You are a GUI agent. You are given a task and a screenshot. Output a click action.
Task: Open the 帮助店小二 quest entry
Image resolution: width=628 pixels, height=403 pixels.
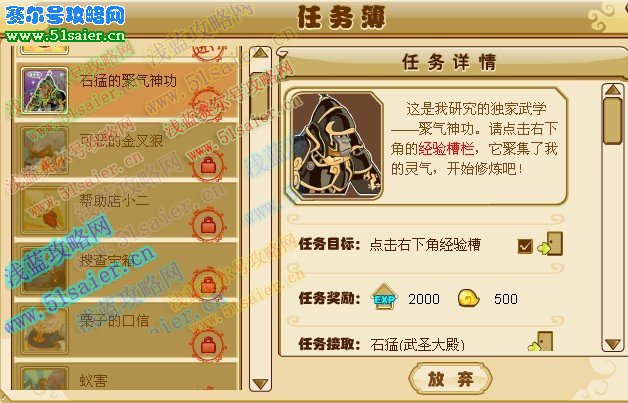[x=127, y=210]
